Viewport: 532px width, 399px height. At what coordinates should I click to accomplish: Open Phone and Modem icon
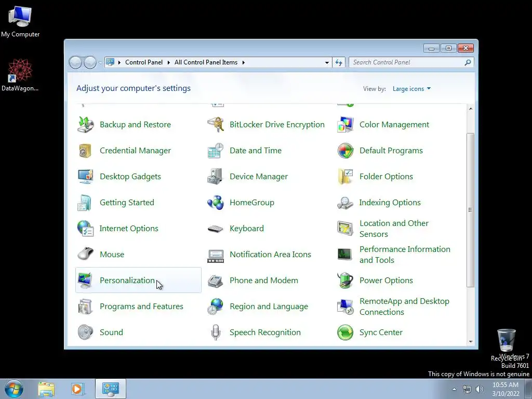(x=216, y=280)
